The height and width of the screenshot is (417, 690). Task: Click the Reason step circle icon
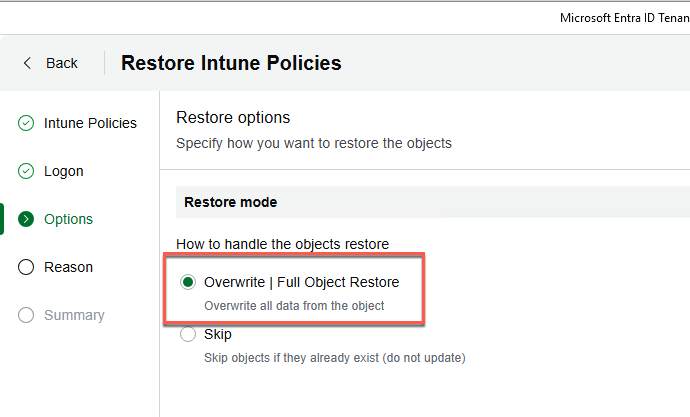(x=26, y=267)
